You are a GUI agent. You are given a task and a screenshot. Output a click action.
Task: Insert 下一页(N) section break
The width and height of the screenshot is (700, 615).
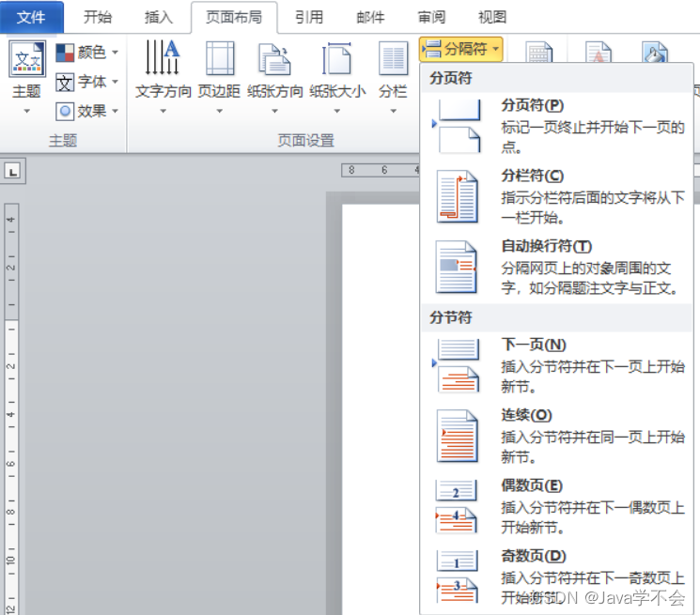coord(556,365)
